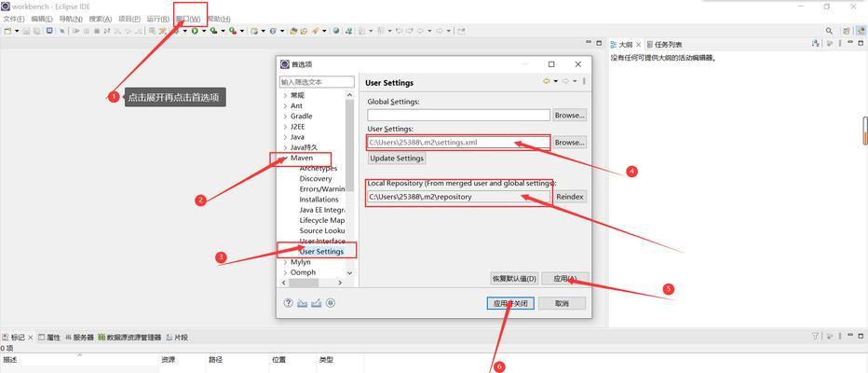Screen dimensions: 868x373
Task: Open the 导航(N) menu
Action: [x=71, y=19]
